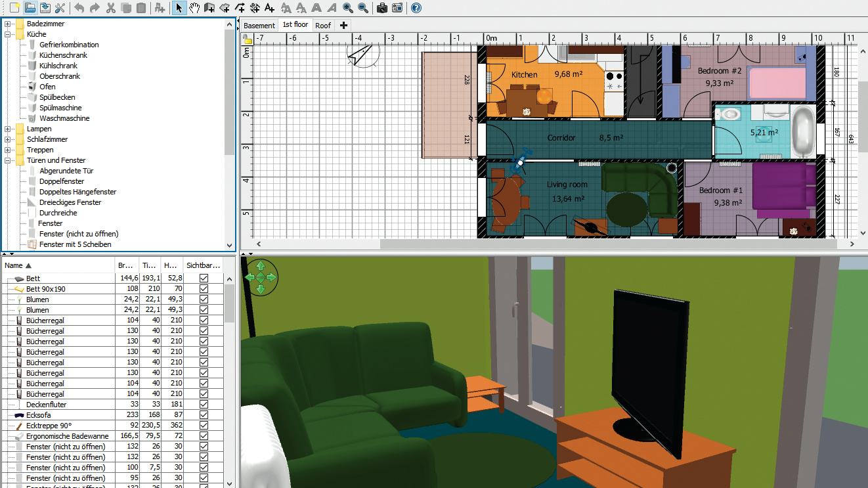Toggle visibility checkbox for Ecksofa
The height and width of the screenshot is (488, 868).
[204, 415]
